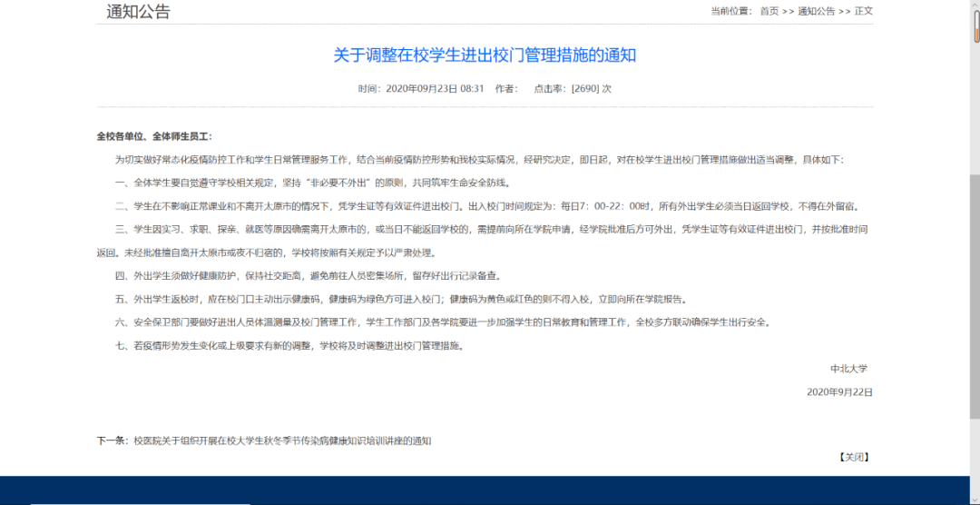Open the 通知公告 breadcrumb link
This screenshot has width=980, height=505.
point(817,11)
